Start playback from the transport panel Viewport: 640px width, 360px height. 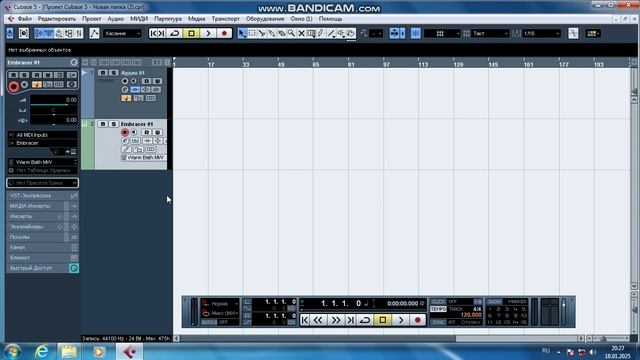401,320
